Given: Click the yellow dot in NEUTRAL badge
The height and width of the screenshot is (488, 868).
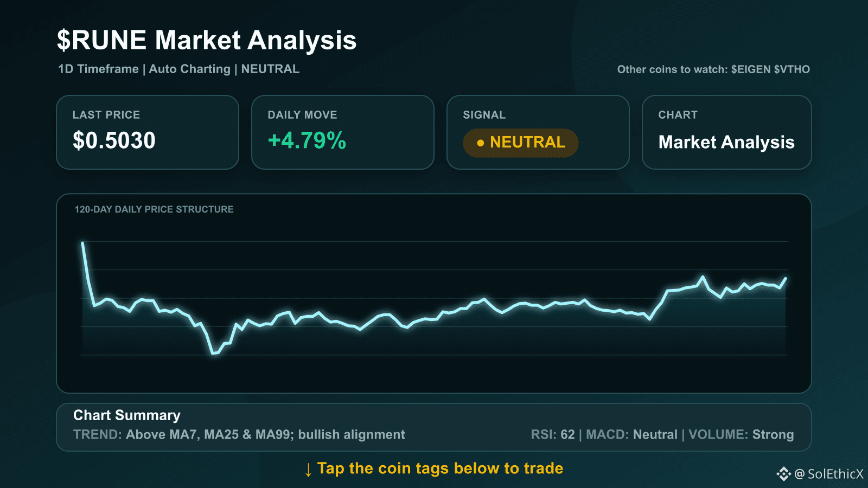Looking at the screenshot, I should tap(480, 143).
